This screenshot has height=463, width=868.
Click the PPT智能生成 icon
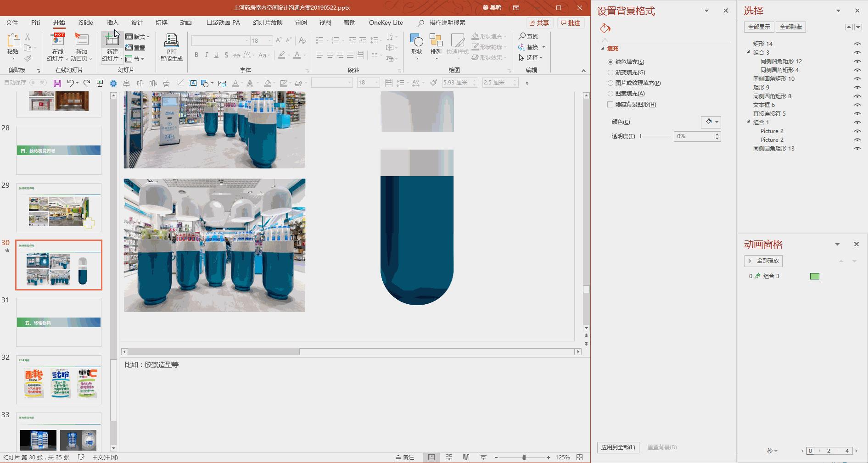click(171, 41)
